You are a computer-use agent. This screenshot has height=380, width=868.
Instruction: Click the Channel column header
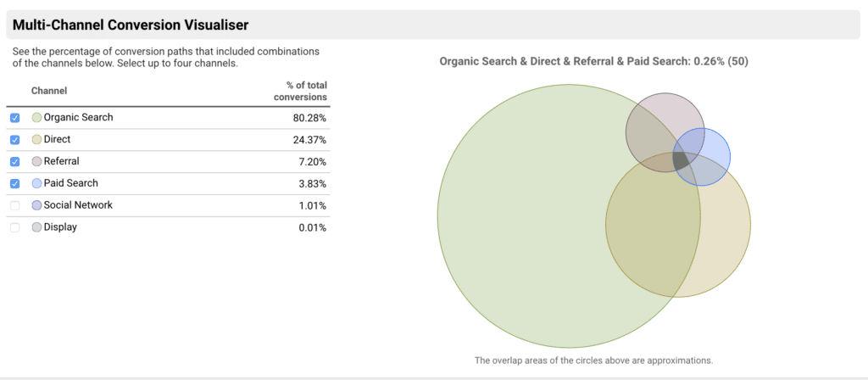[x=49, y=91]
